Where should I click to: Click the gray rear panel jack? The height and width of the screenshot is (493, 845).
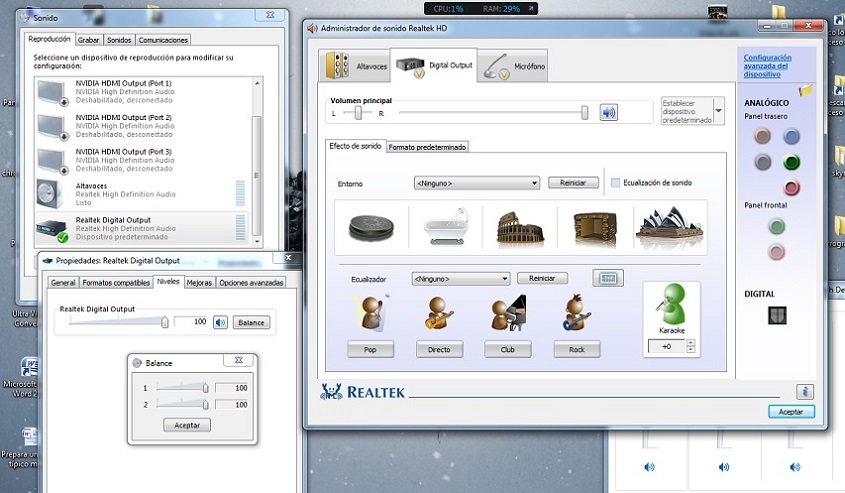click(x=763, y=162)
